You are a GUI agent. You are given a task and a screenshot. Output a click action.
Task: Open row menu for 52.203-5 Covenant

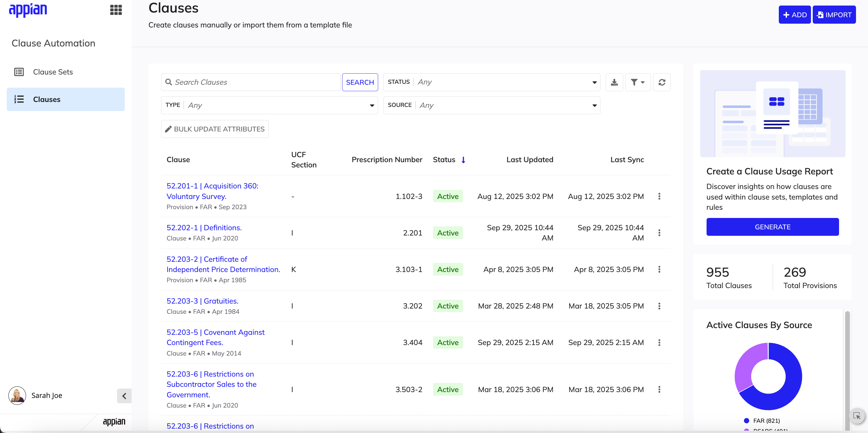659,342
